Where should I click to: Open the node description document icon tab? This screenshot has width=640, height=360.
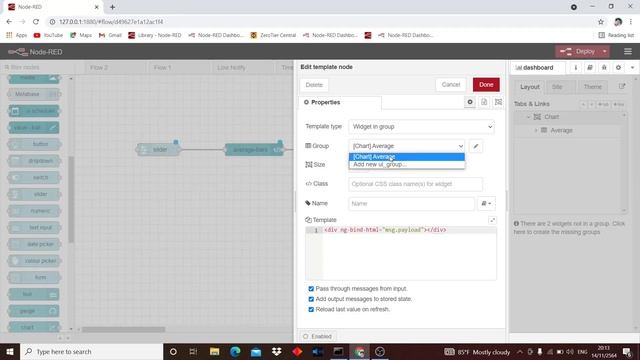(484, 102)
